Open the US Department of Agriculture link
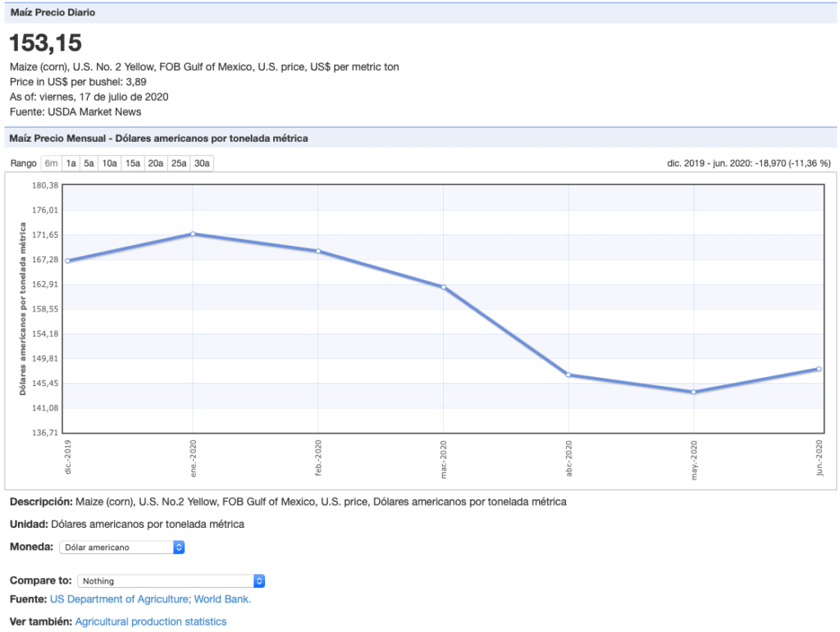Screen dimensions: 840x632 120,599
